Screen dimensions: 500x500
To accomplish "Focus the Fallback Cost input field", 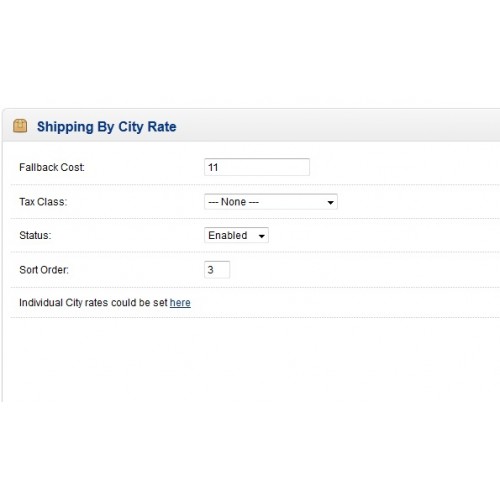I will point(257,167).
